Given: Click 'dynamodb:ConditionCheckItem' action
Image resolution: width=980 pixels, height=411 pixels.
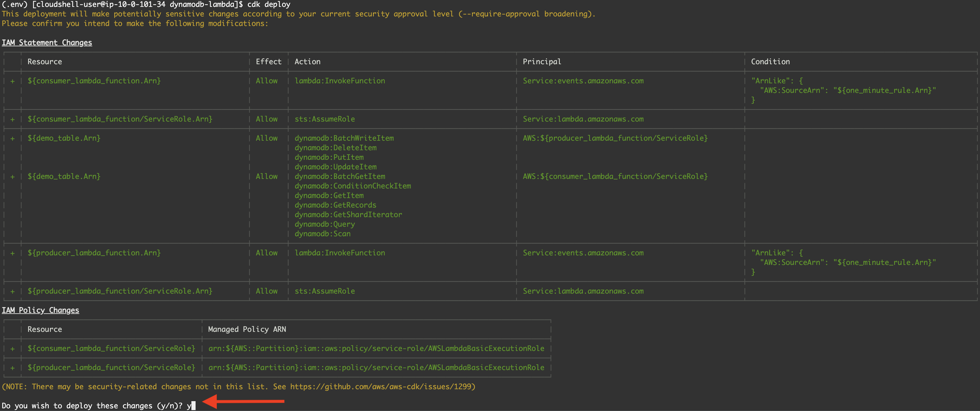Looking at the screenshot, I should pyautogui.click(x=353, y=186).
